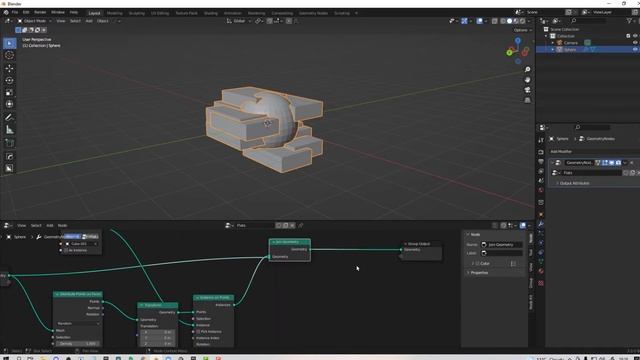Click the green Y axis navigation gizmo

coord(509,52)
